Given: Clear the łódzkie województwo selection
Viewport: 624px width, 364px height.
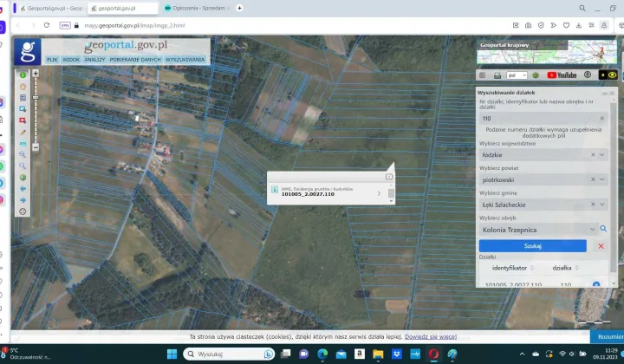Looking at the screenshot, I should click(593, 155).
